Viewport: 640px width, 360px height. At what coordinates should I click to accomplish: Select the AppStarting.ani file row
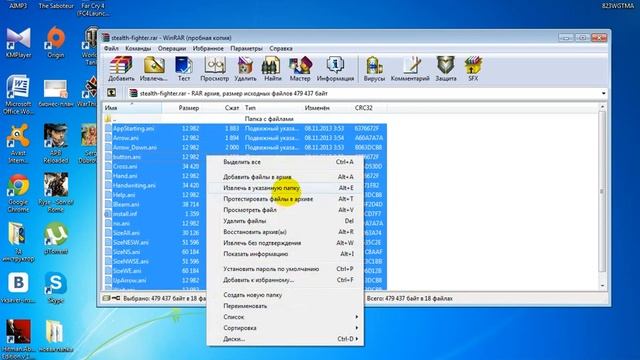tap(245, 128)
